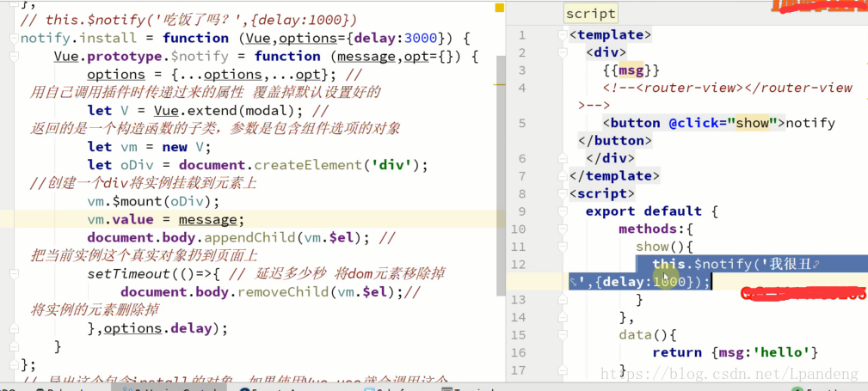Screen dimensions: 868x391
Task: Click the 'methods' key on line 10
Action: (648, 229)
